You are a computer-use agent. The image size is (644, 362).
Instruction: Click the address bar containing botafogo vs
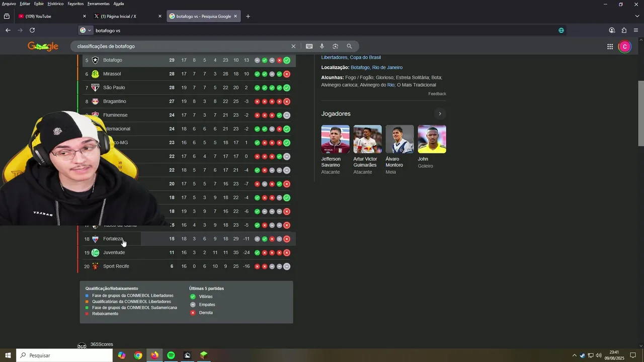(322, 30)
